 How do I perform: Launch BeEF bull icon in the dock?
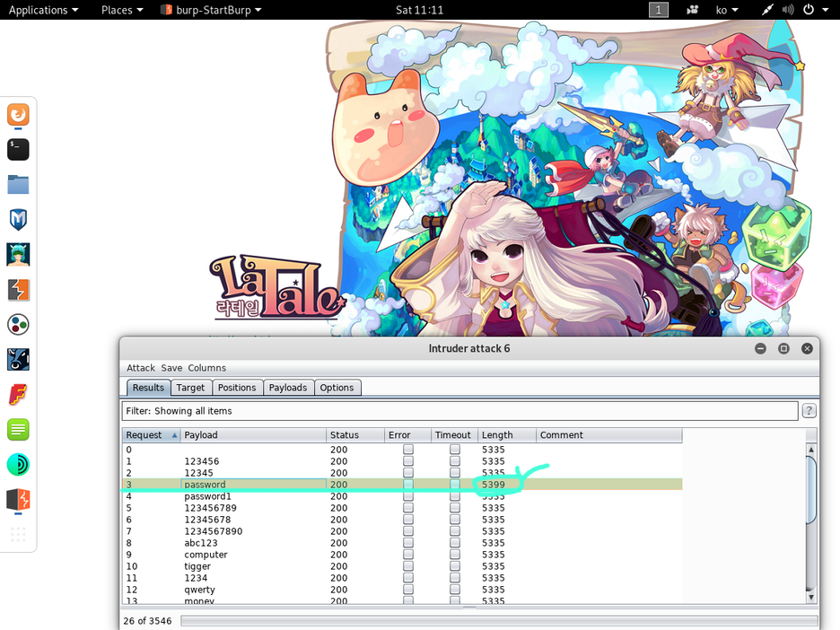pos(18,360)
